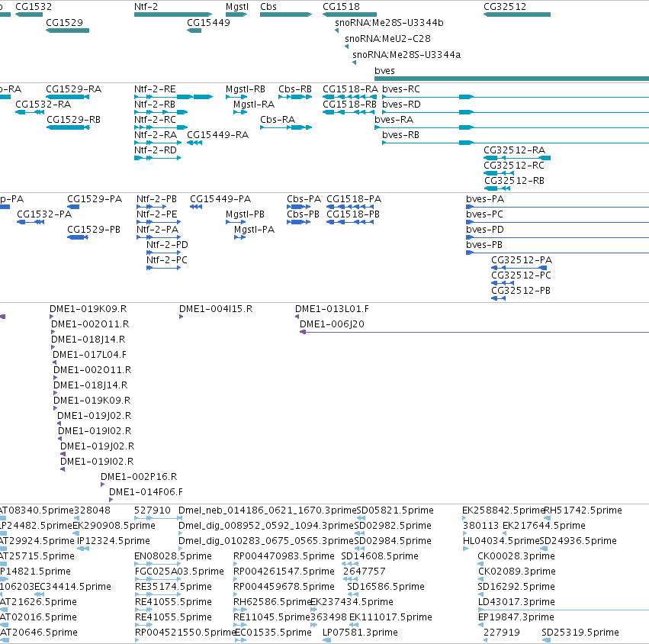Select the Ntf-2 gene bar
649x644 pixels.
tap(173, 14)
